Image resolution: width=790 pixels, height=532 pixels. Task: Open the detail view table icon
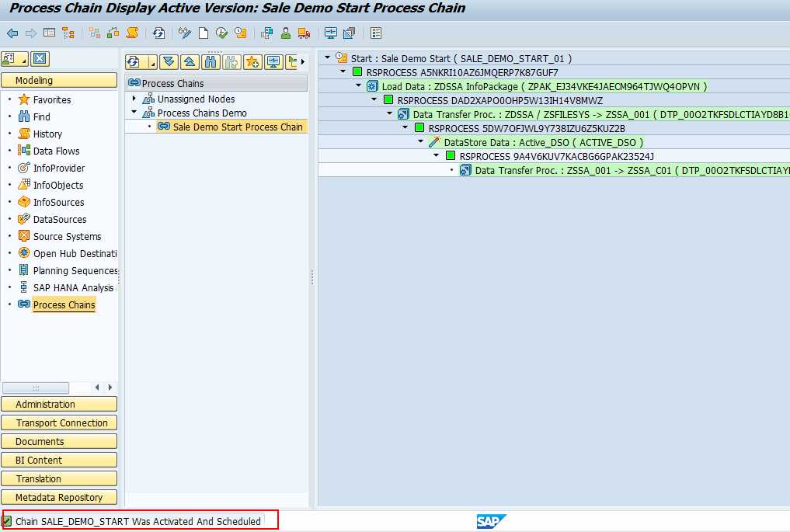[x=50, y=33]
